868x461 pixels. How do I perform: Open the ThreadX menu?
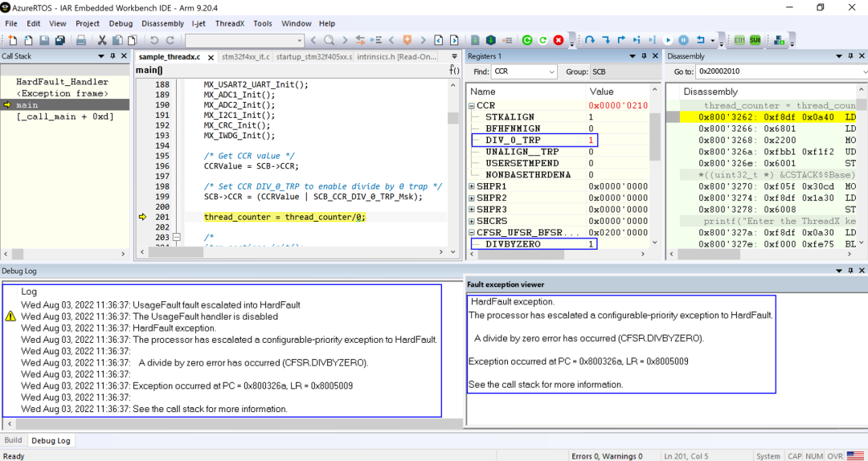(230, 24)
